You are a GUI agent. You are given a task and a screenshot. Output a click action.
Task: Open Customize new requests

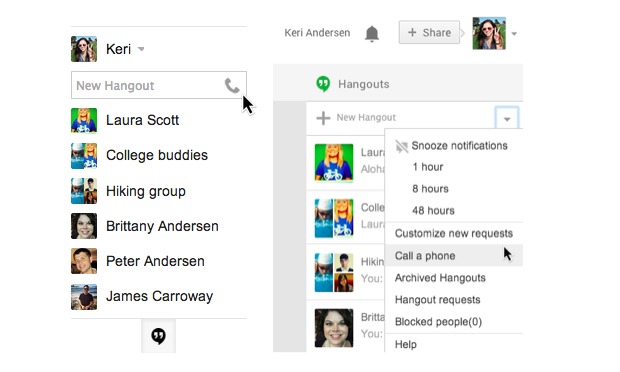(x=454, y=233)
